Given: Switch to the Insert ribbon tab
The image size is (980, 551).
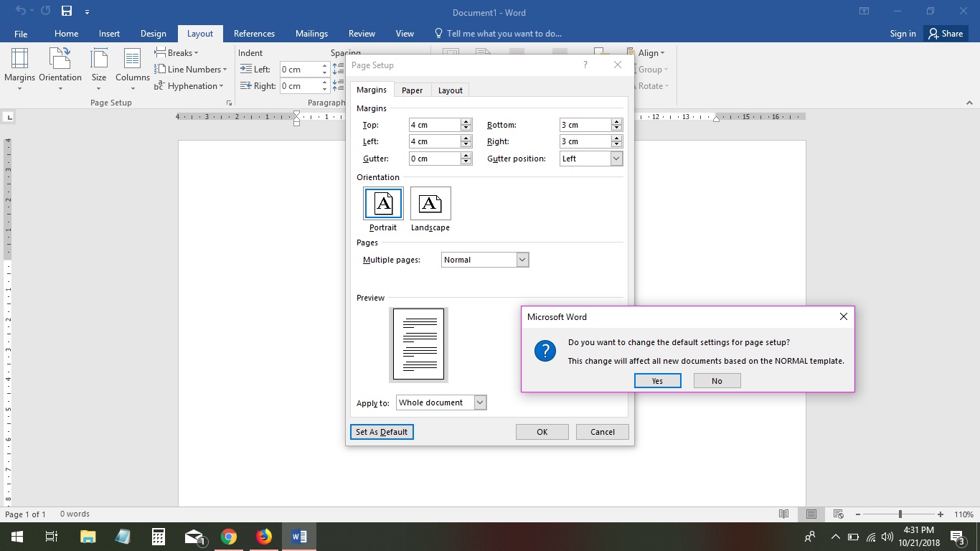Looking at the screenshot, I should (x=110, y=34).
